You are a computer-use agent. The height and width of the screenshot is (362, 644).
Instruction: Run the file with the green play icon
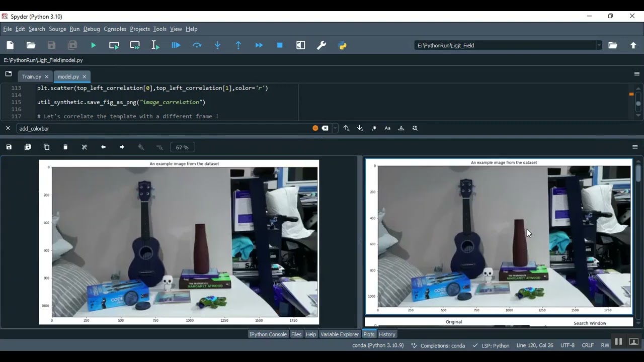(93, 45)
